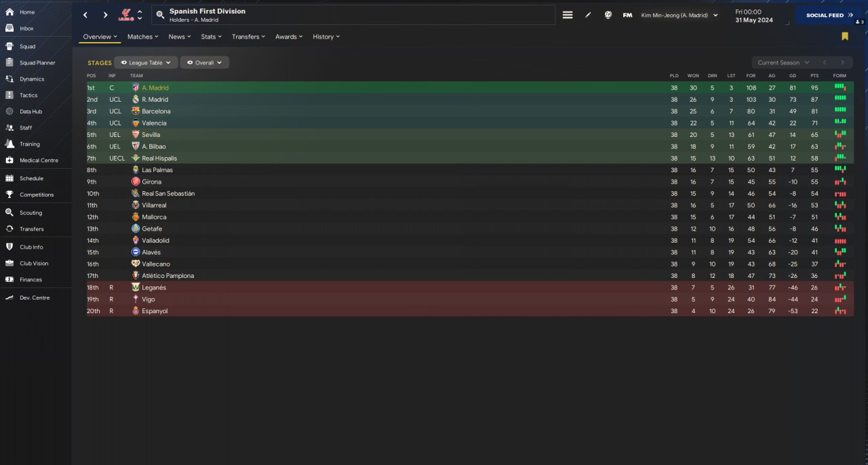Open the Current Season dropdown
Screen dimensions: 868x465
[x=783, y=62]
